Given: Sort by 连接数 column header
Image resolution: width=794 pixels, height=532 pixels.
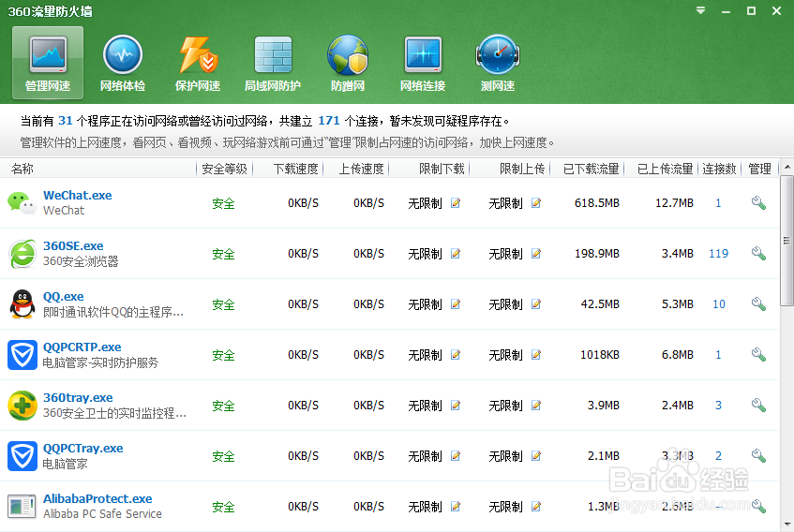Looking at the screenshot, I should point(719,169).
